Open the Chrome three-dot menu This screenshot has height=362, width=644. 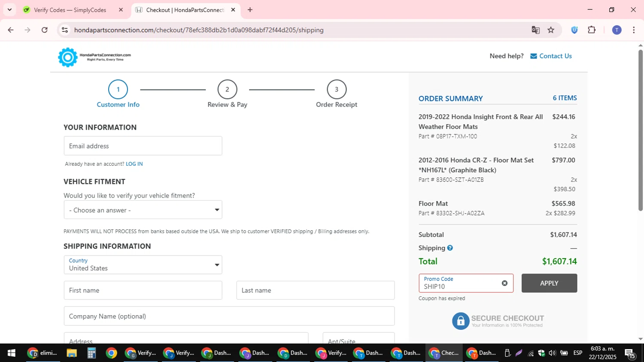pyautogui.click(x=634, y=30)
